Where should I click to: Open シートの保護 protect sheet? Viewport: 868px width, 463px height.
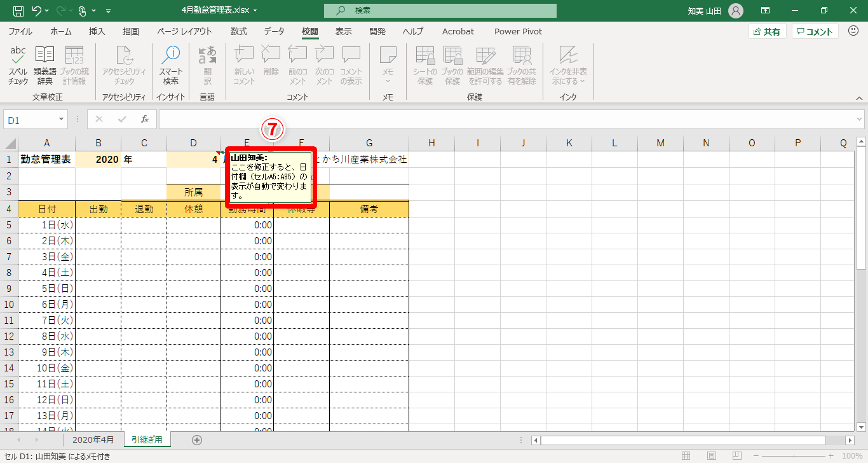pyautogui.click(x=425, y=66)
